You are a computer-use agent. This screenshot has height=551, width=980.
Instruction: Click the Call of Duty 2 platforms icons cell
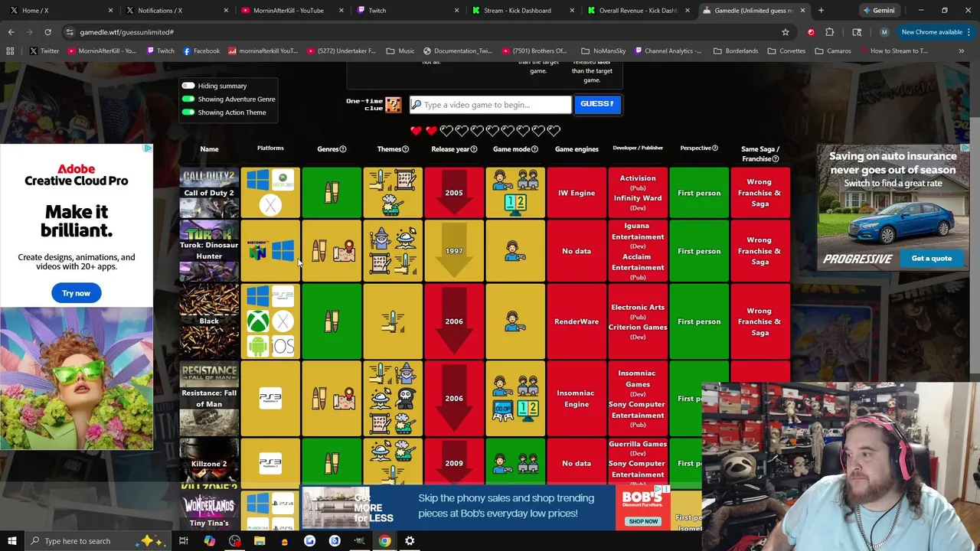tap(270, 193)
